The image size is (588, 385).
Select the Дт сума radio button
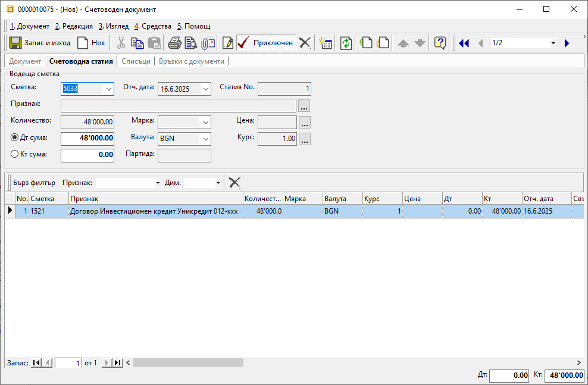tap(15, 137)
